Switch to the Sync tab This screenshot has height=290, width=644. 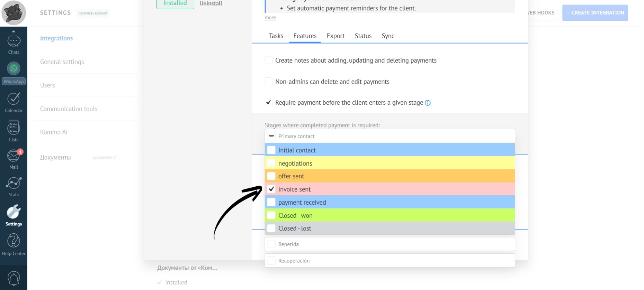388,36
